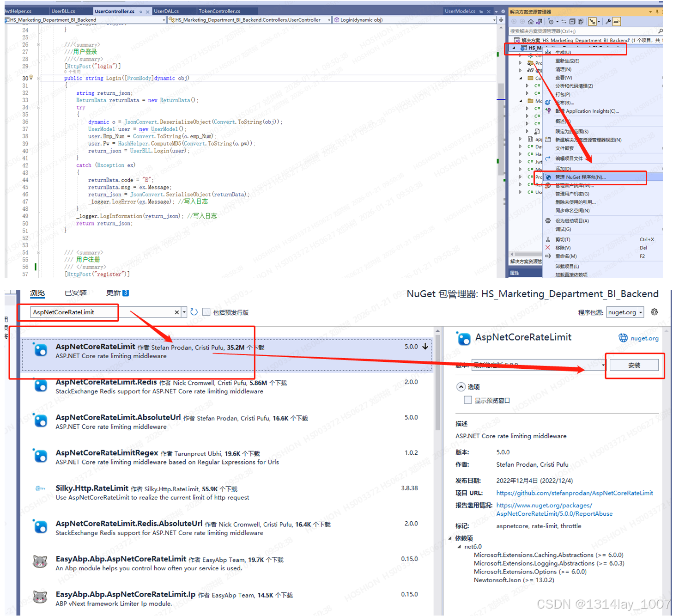Screen dimensions: 673x616
Task: Click the Preview Selected Items icon
Action: 617,21
